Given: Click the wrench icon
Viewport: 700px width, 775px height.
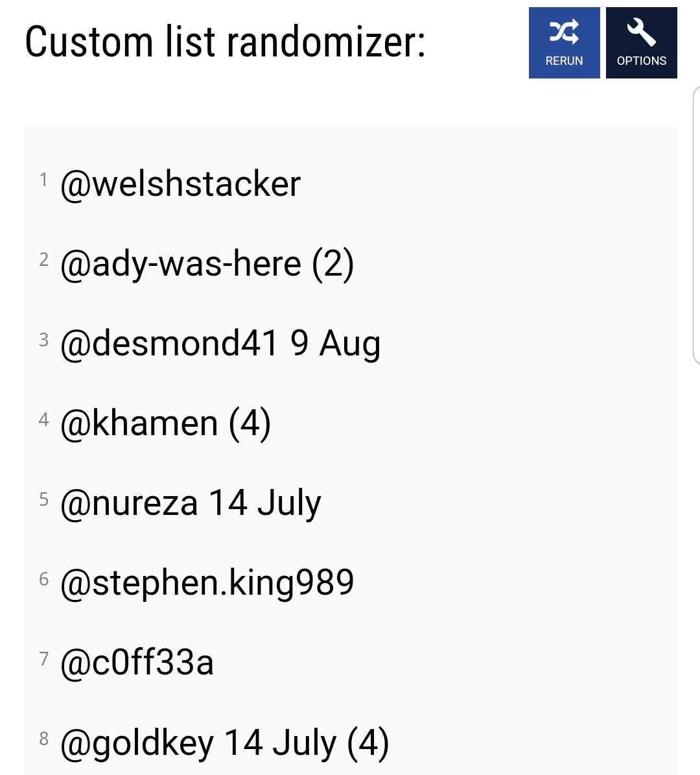Looking at the screenshot, I should (641, 32).
